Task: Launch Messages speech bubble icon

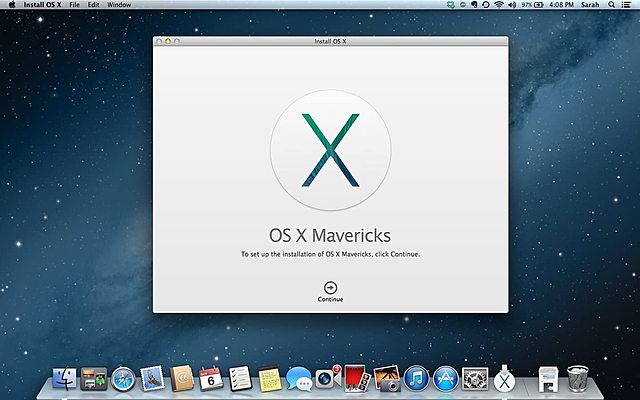Action: 299,379
